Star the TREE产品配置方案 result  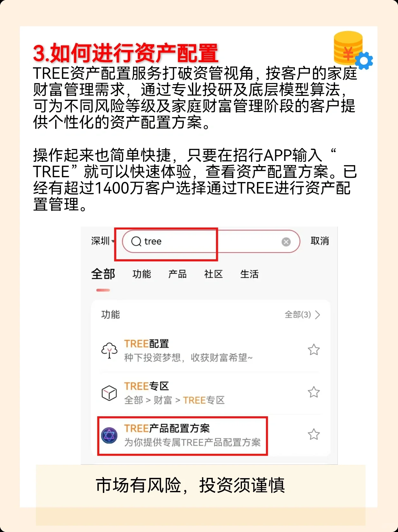314,435
